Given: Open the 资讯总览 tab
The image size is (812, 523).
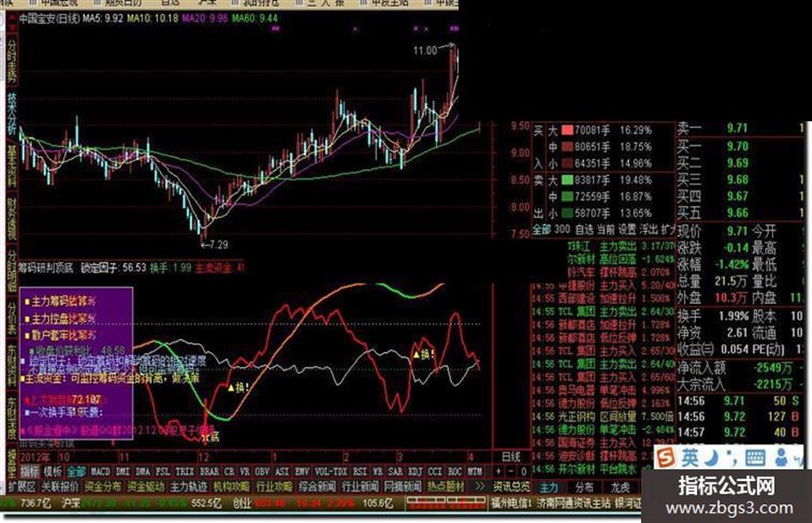Looking at the screenshot, I should (511, 487).
